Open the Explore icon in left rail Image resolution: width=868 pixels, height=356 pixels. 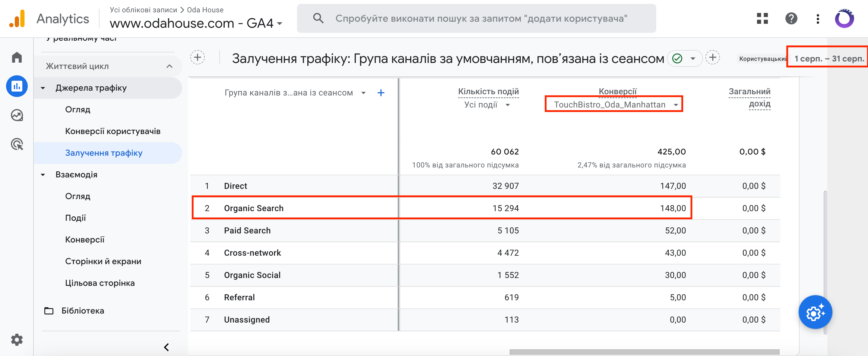point(17,115)
